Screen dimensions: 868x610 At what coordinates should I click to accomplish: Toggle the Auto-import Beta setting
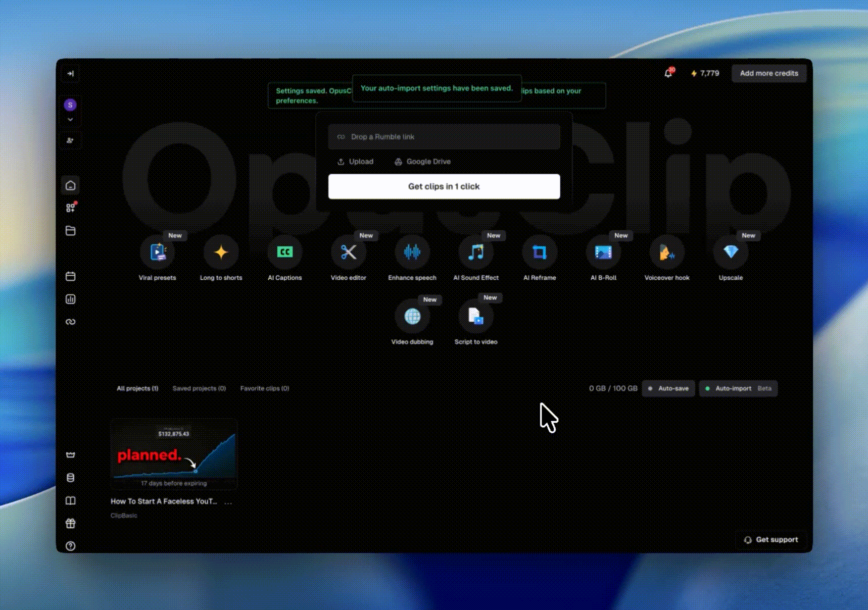click(x=738, y=388)
